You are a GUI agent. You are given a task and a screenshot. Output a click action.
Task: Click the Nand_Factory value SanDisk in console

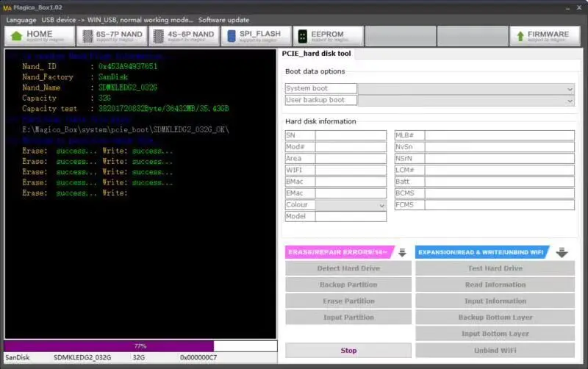[x=113, y=77]
